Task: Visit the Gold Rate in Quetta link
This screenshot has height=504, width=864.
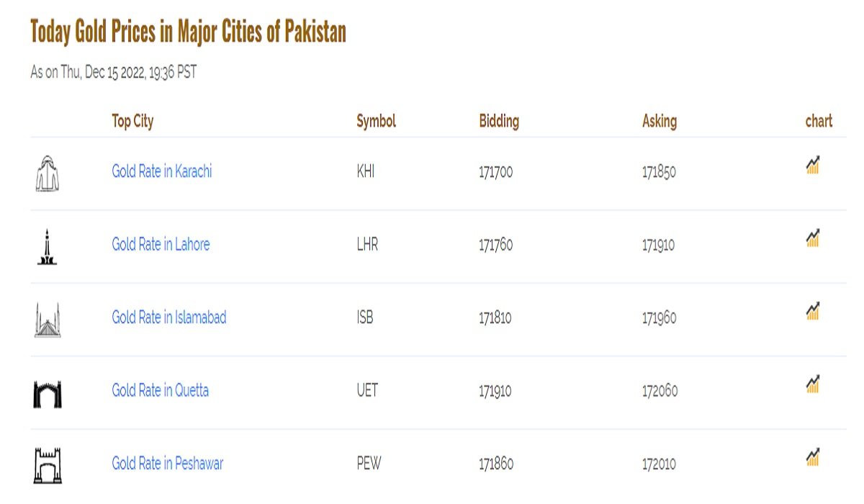Action: (x=161, y=391)
